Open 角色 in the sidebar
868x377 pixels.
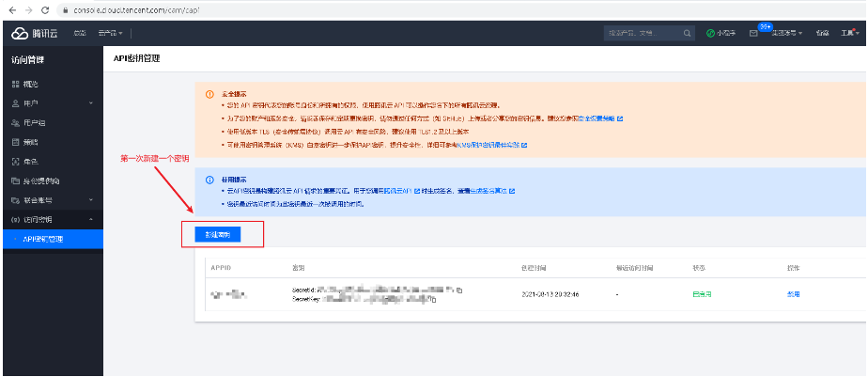pos(30,162)
